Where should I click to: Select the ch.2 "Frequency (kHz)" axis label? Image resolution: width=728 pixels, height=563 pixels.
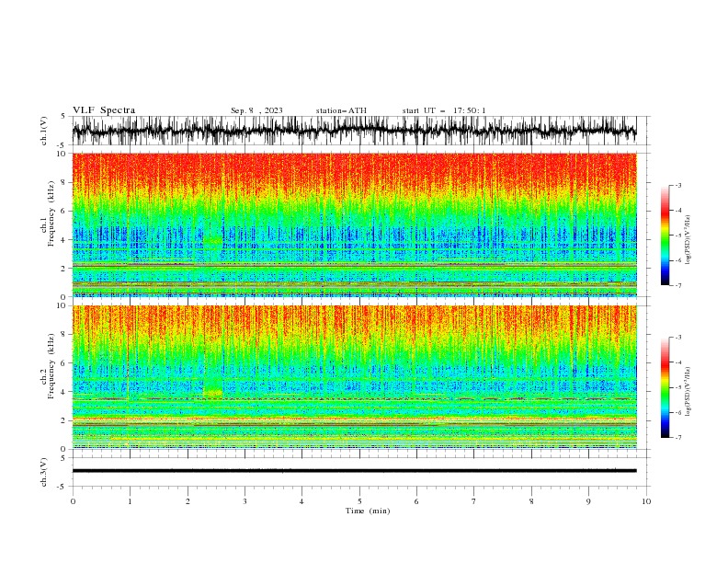[51, 366]
